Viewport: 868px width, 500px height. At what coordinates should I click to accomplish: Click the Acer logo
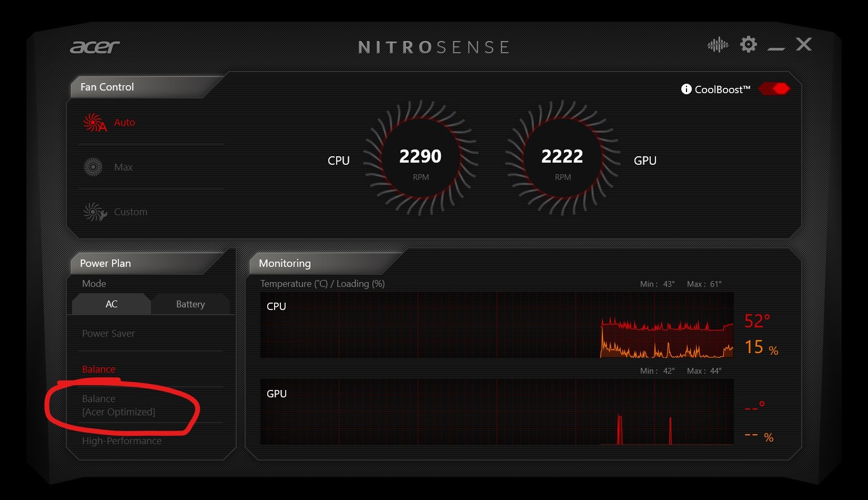point(95,47)
